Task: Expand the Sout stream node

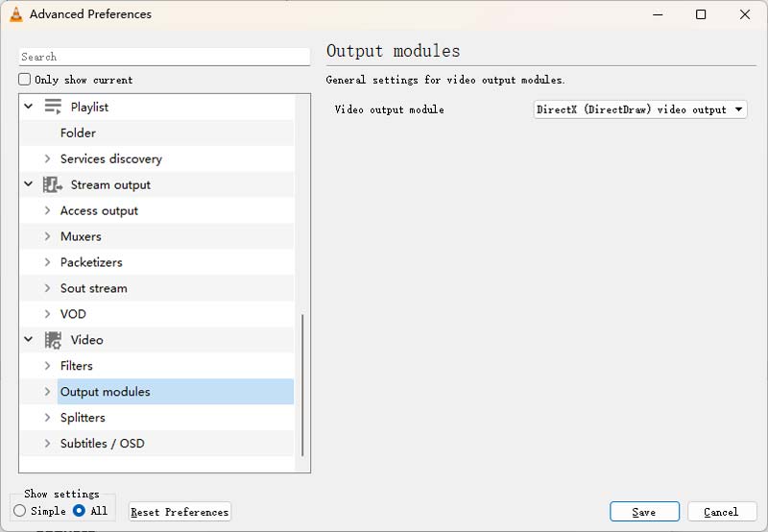Action: click(47, 288)
